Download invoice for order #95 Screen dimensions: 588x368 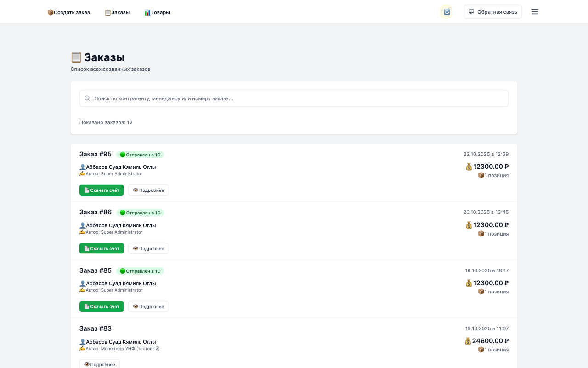[102, 190]
